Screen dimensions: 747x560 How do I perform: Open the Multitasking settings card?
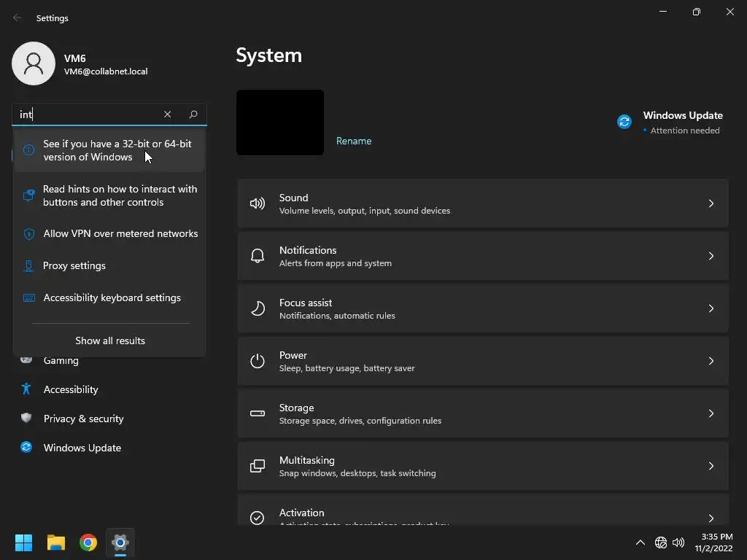coord(483,466)
